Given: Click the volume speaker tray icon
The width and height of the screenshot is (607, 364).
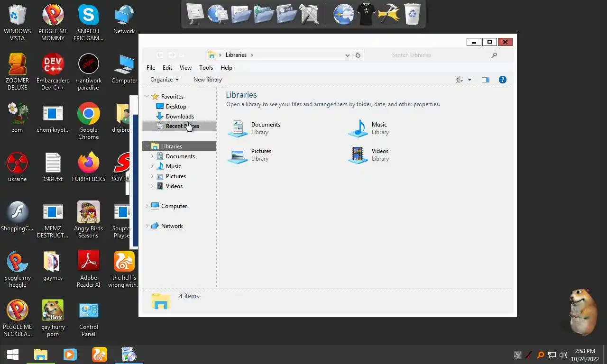Looking at the screenshot, I should pyautogui.click(x=563, y=355).
